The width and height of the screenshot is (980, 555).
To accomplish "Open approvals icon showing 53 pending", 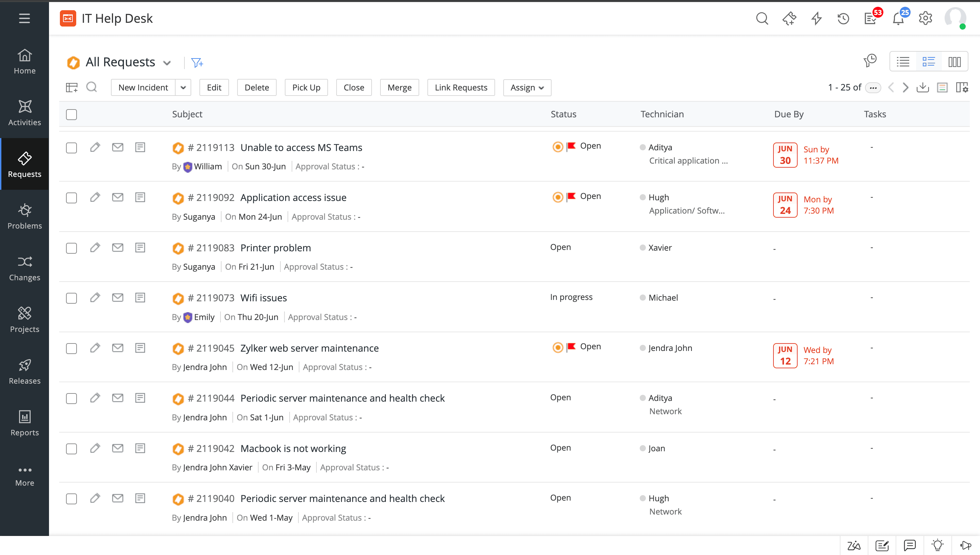I will (870, 18).
